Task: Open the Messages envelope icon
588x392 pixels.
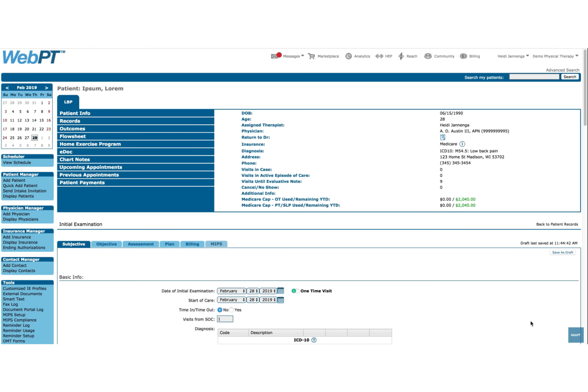Action: pyautogui.click(x=275, y=56)
